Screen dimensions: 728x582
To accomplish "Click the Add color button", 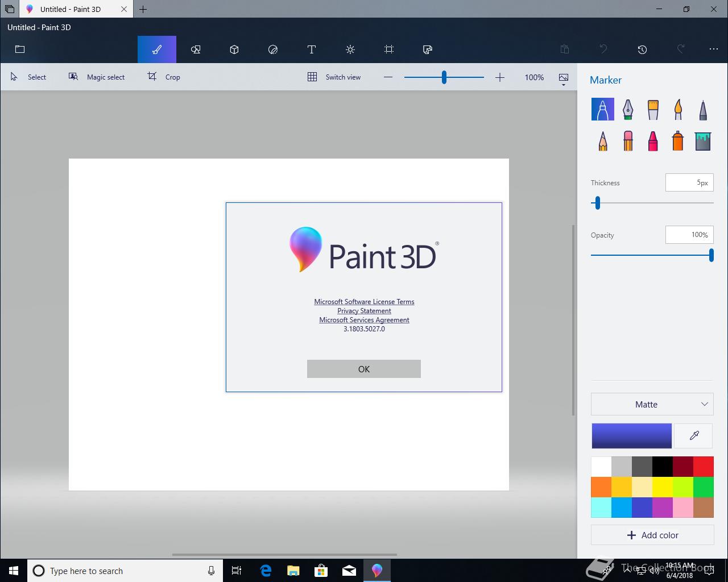I will pyautogui.click(x=652, y=535).
